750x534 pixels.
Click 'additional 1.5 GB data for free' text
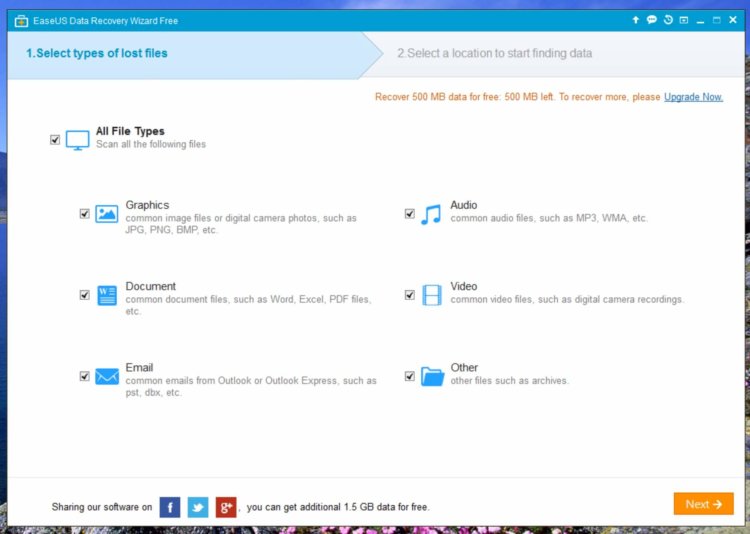(x=338, y=507)
